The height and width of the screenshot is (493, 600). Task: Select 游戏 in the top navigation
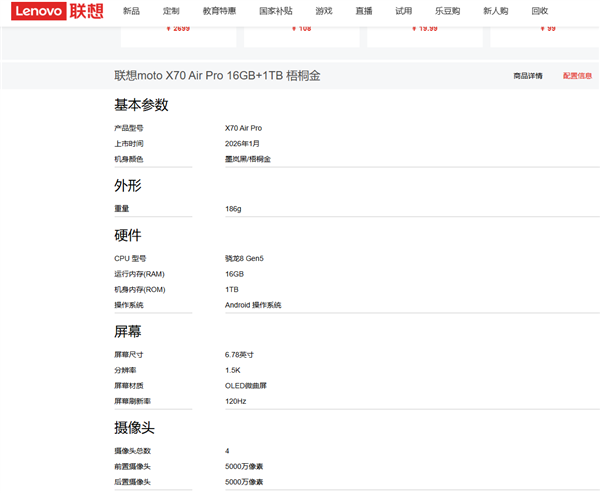click(x=324, y=11)
